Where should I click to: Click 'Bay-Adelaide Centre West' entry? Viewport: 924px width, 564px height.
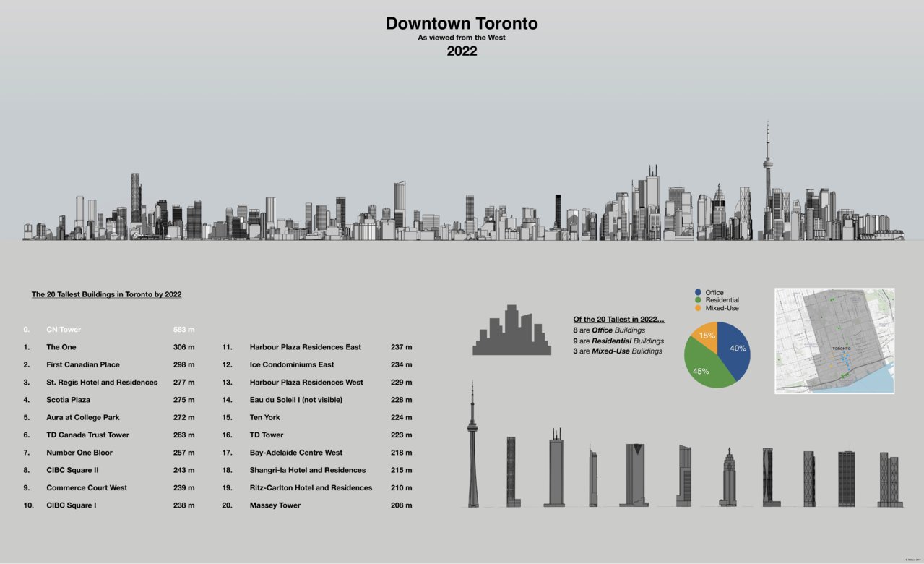[x=296, y=453]
